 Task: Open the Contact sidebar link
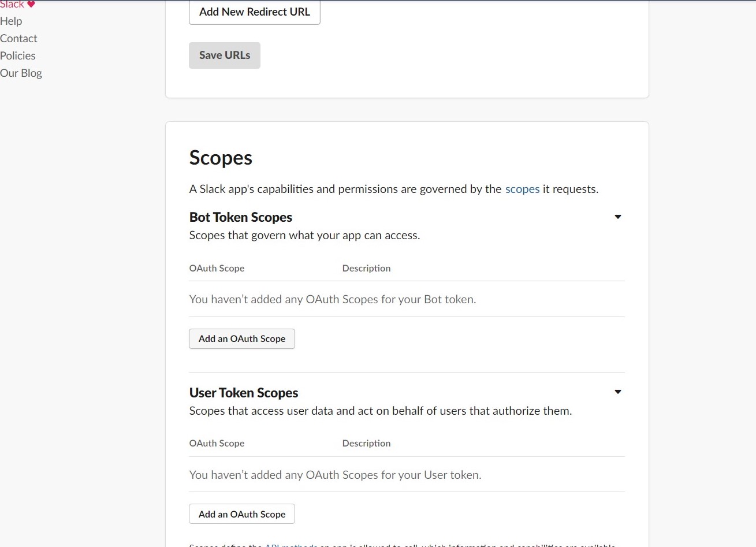click(18, 39)
